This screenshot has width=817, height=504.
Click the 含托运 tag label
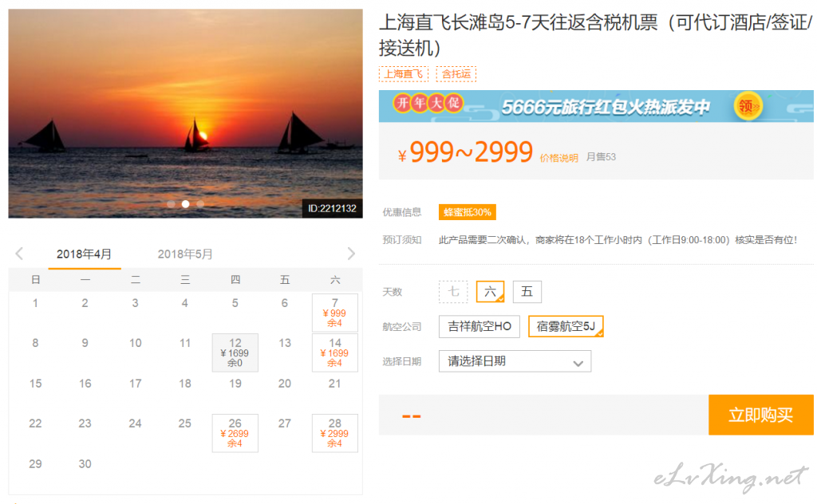pyautogui.click(x=456, y=74)
